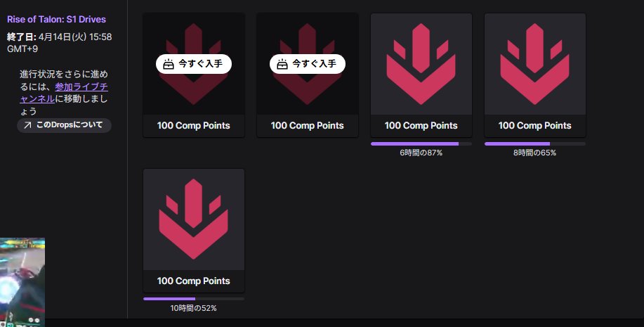Follow the 参加ライブチャンネル link
Screen dimensions: 644x327
[x=64, y=93]
